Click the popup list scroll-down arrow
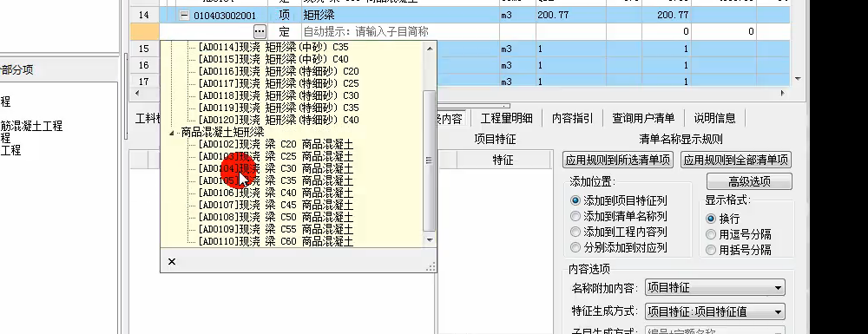 click(x=430, y=239)
